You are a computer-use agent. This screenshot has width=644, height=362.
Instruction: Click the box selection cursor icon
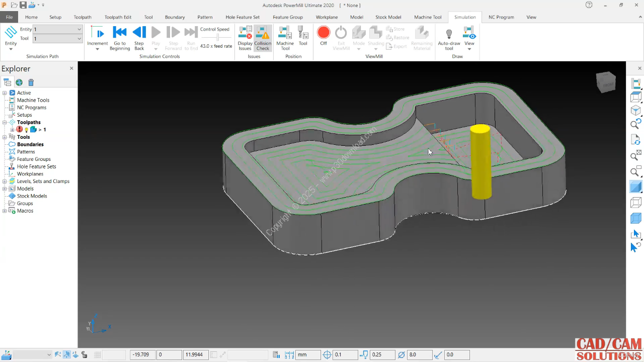pos(636,234)
